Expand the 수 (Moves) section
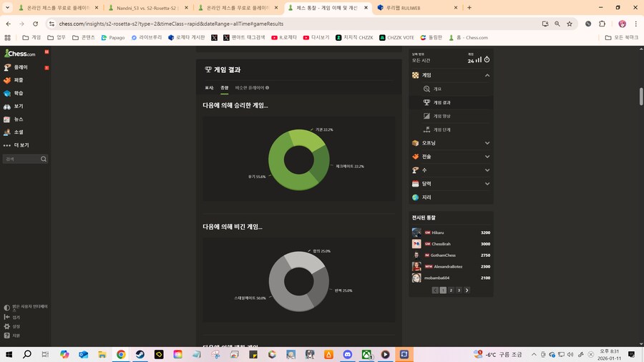The height and width of the screenshot is (362, 644). (451, 170)
